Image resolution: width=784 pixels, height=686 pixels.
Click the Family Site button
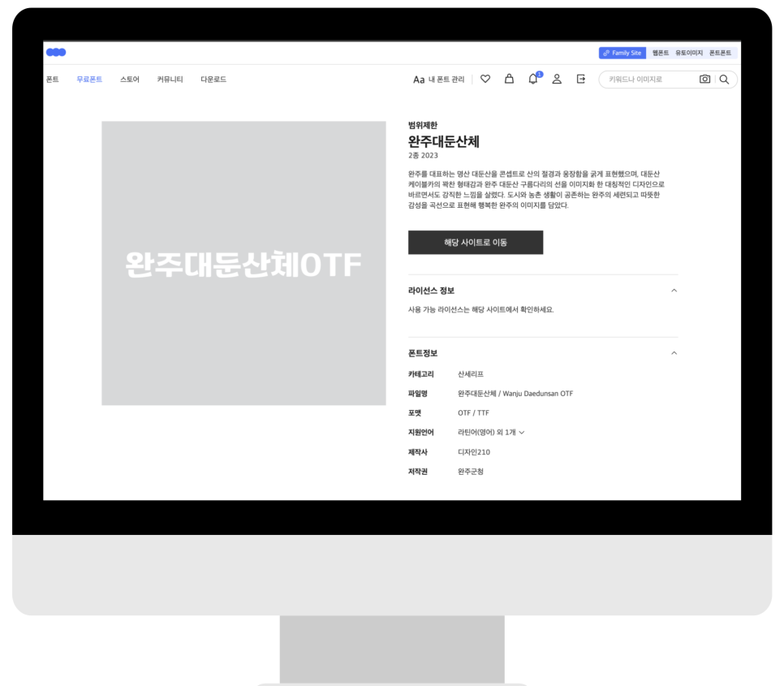622,53
